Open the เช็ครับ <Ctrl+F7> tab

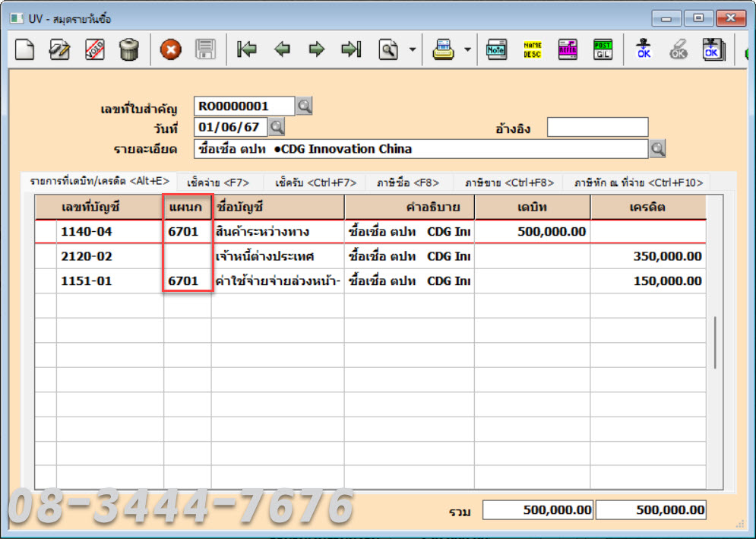(x=316, y=182)
